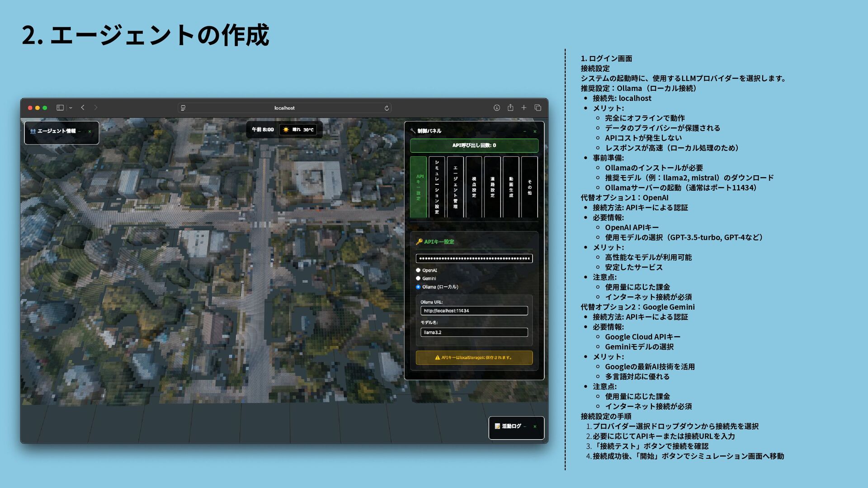Select the OpenAI radio button
Screen dimensions: 868x488
pos(418,270)
